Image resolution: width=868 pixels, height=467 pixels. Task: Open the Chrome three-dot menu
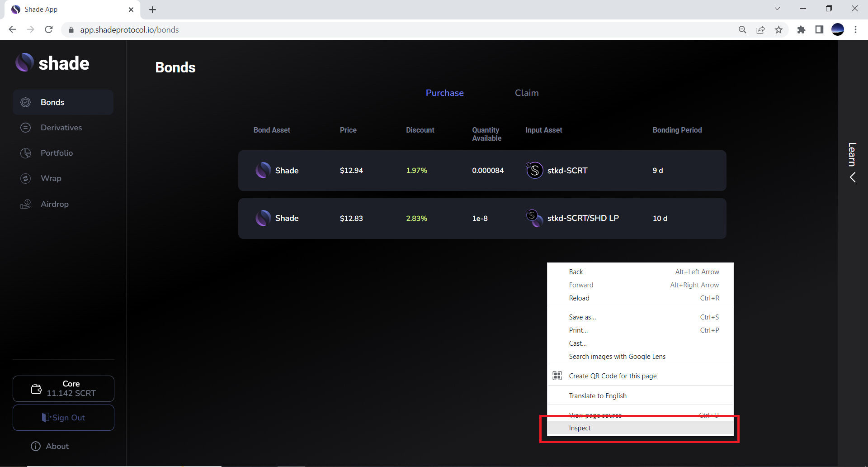click(x=855, y=30)
